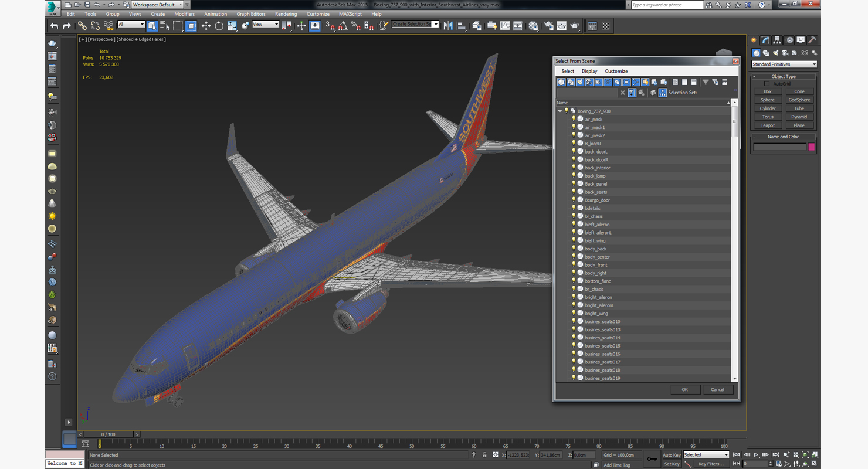868x469 pixels.
Task: Toggle the Angle Snap tool
Action: pos(343,26)
